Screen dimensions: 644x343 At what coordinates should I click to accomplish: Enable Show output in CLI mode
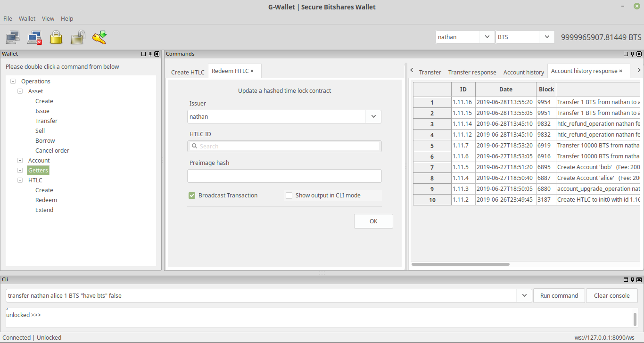pos(289,196)
